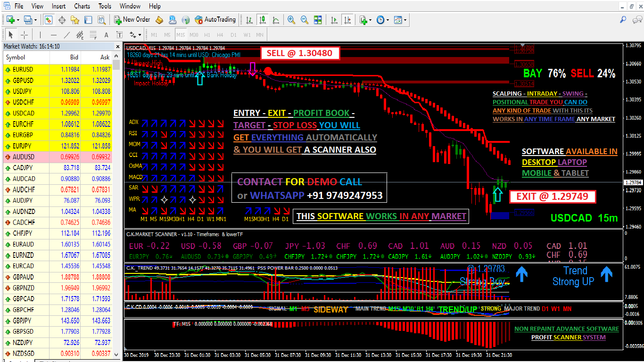Select the Fibonacci Retracement tool

pos(93,35)
